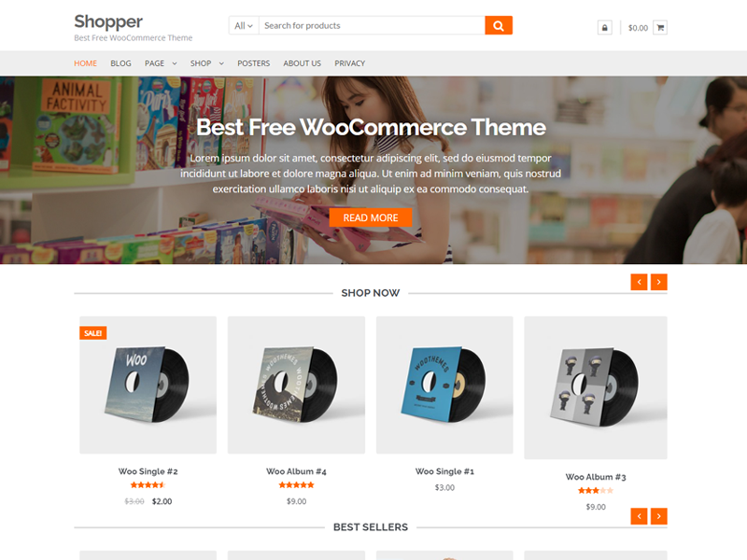Open the Woo Single #1 blue album thumbnail

coord(444,385)
